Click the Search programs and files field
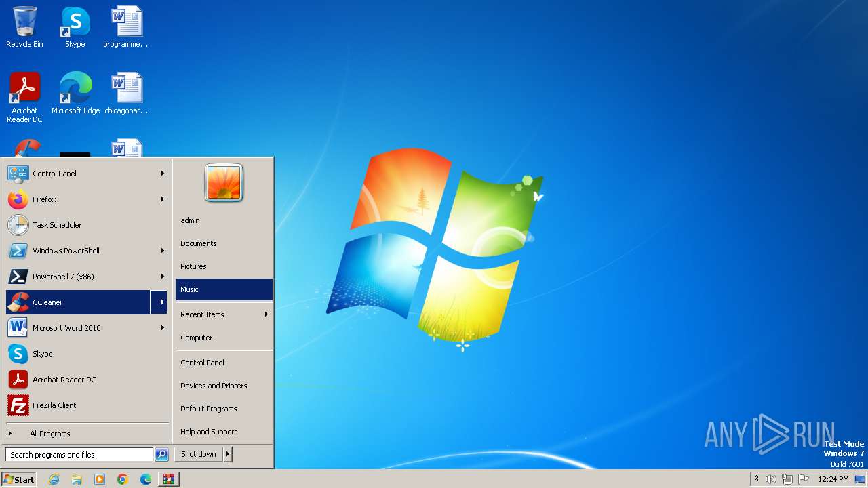 [x=79, y=455]
